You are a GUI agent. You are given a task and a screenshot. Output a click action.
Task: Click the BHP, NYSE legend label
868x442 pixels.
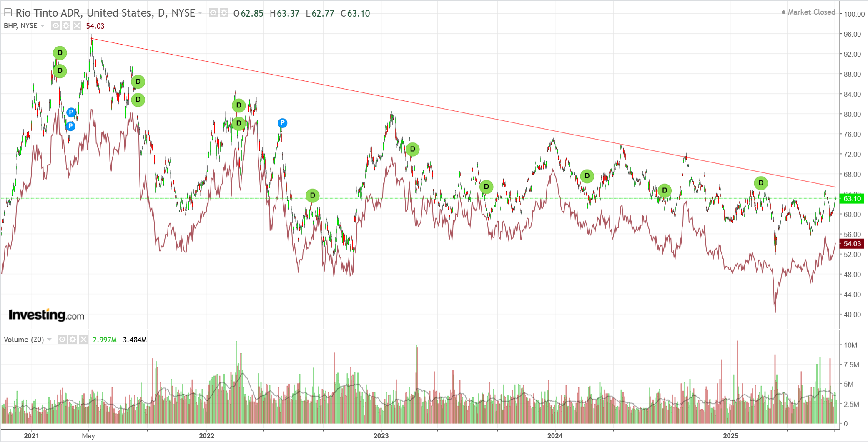point(20,26)
